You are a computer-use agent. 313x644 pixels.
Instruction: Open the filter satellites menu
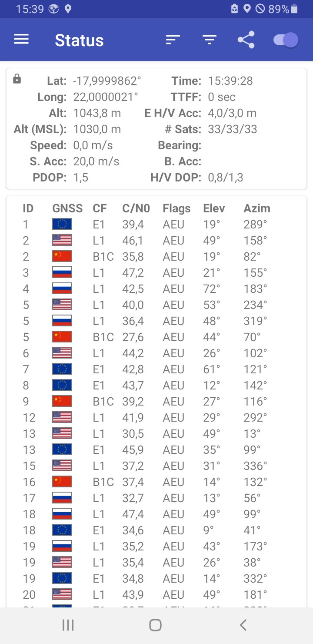tap(210, 40)
